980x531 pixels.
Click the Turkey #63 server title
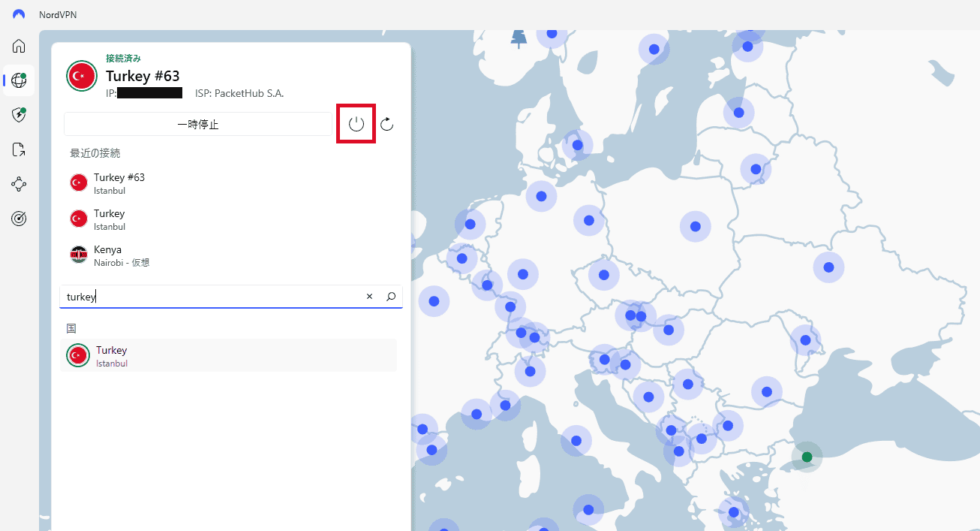(143, 76)
